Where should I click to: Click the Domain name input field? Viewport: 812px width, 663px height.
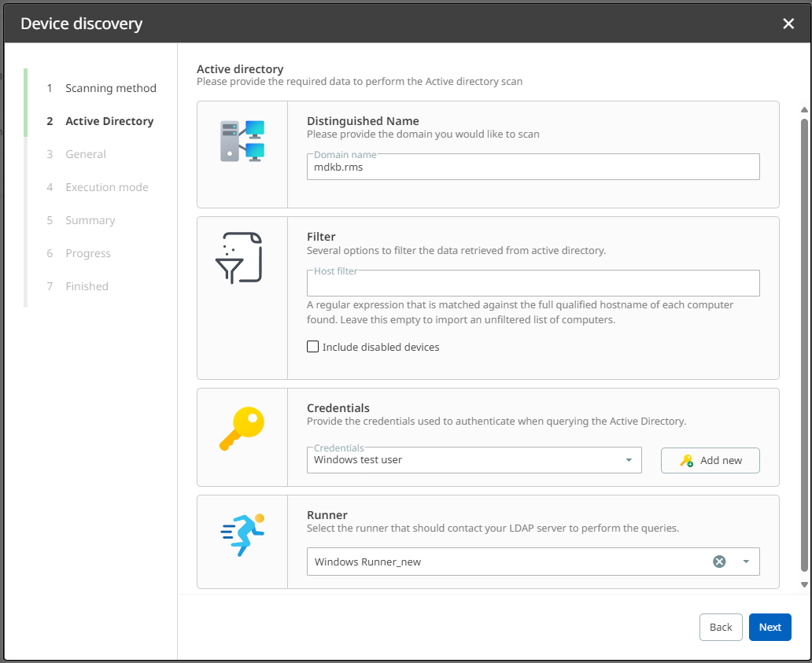coord(533,167)
